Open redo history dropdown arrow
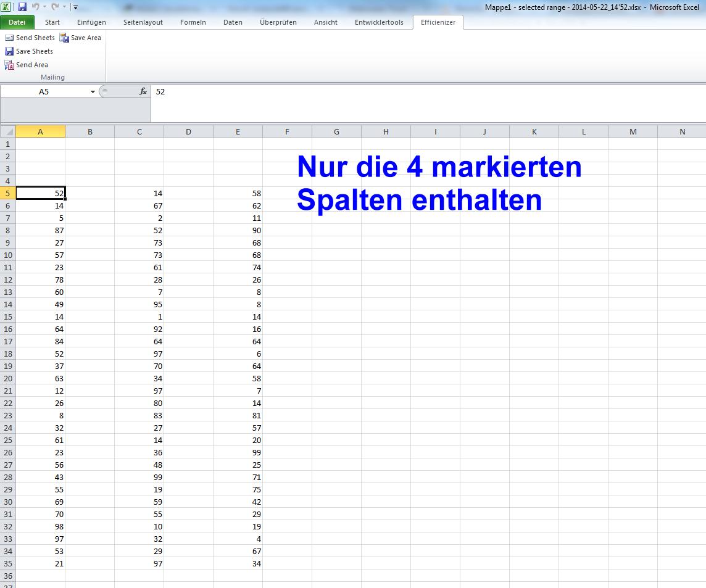Viewport: 706px width, 588px height. click(x=64, y=7)
